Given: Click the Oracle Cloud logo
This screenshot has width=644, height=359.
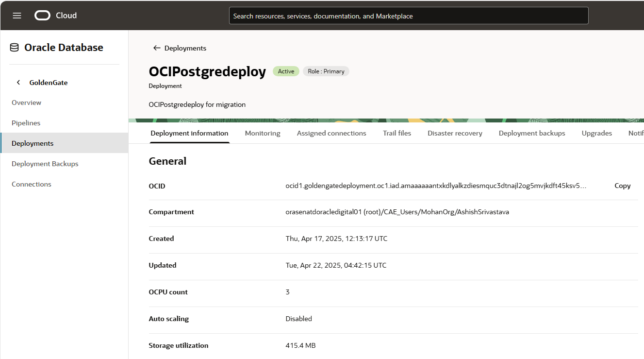Looking at the screenshot, I should click(x=56, y=16).
